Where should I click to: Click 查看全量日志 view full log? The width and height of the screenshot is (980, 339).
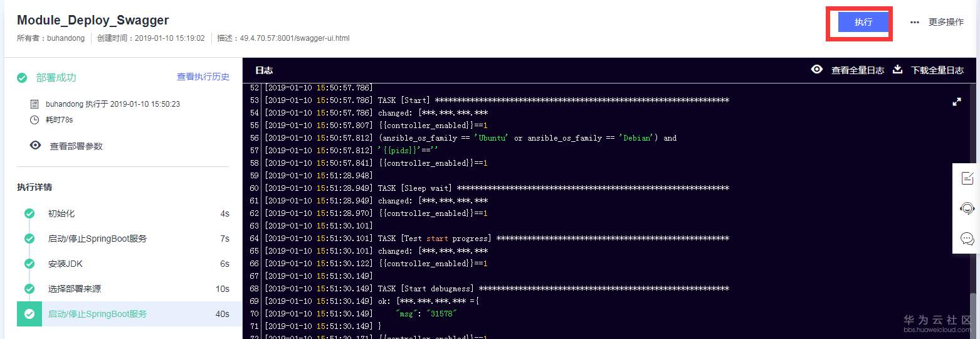coord(857,70)
